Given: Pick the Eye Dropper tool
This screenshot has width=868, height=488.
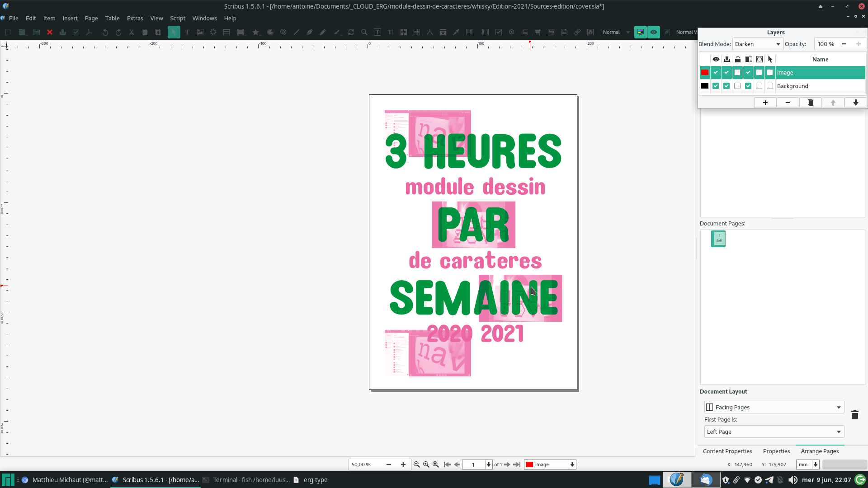Looking at the screenshot, I should click(456, 32).
